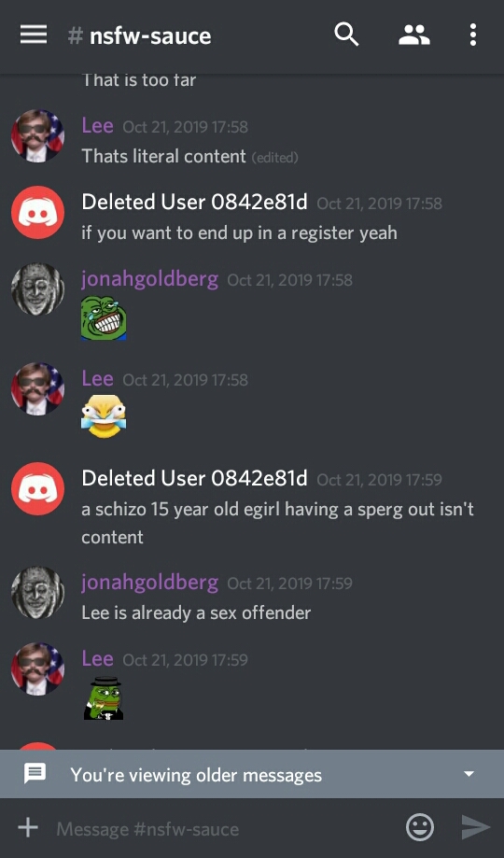Open the emoji picker smiley
This screenshot has height=858, width=504.
(x=420, y=827)
